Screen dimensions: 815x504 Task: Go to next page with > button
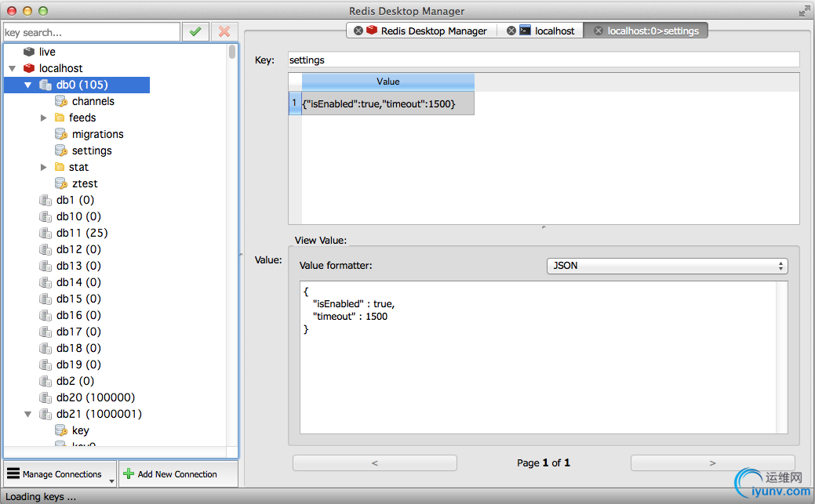pos(712,462)
